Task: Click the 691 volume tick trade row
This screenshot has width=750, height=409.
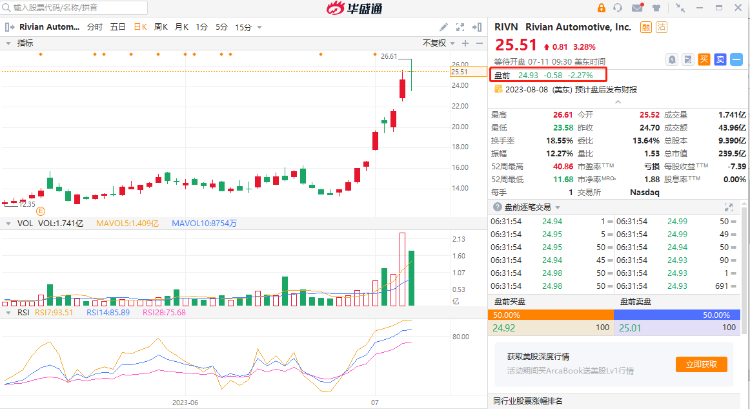Action: point(676,286)
